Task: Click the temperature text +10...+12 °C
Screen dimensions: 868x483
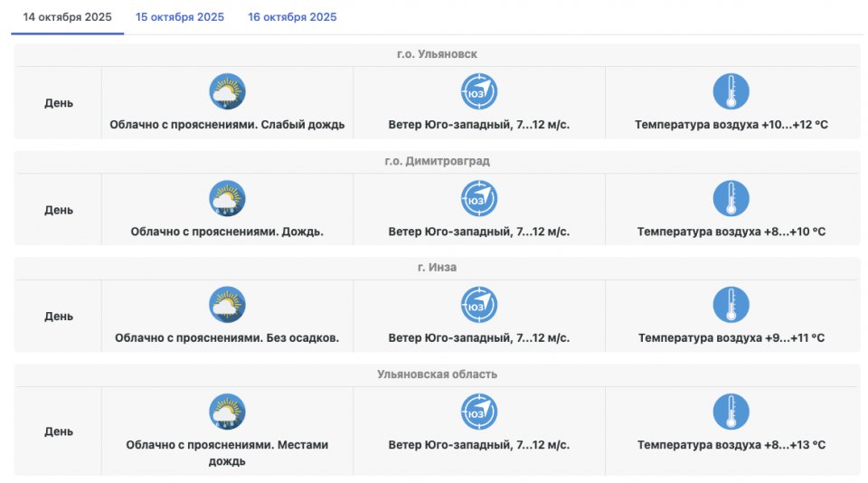Action: [x=731, y=125]
